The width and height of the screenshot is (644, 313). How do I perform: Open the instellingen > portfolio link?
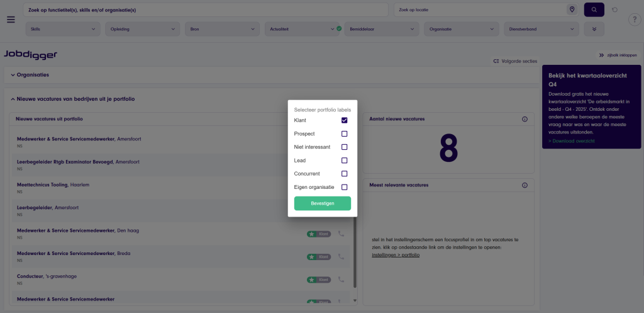pyautogui.click(x=395, y=255)
